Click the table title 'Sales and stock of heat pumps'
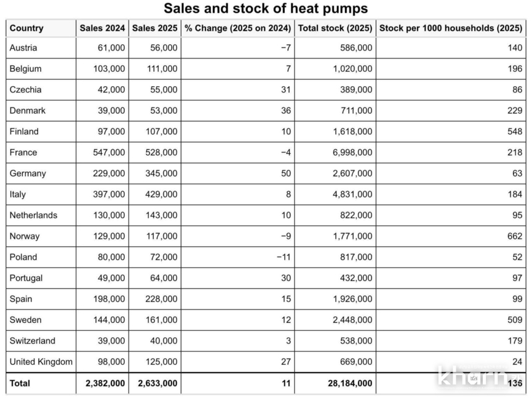532x398 pixels. (266, 9)
